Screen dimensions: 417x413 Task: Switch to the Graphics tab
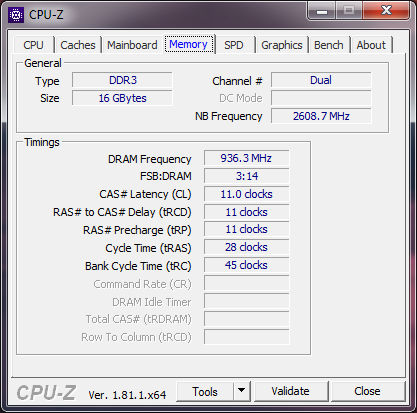click(x=282, y=45)
